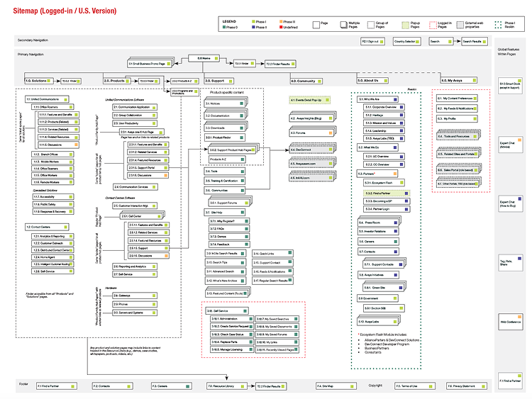Select the 4.0 Community node

(x=306, y=81)
